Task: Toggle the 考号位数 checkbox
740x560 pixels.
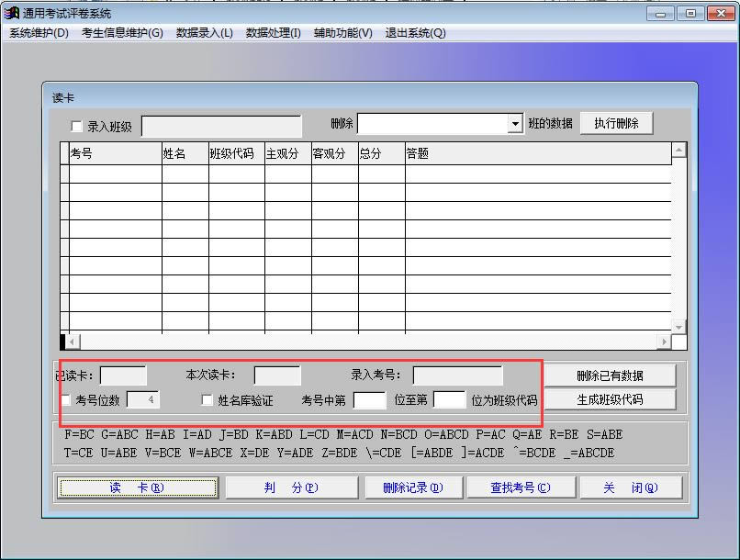Action: click(x=66, y=400)
